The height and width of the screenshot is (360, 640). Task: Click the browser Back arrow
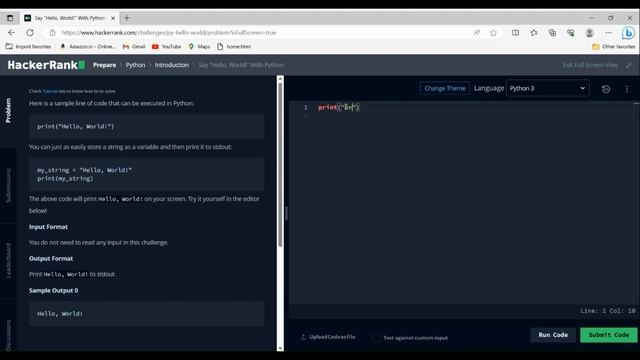coord(11,33)
